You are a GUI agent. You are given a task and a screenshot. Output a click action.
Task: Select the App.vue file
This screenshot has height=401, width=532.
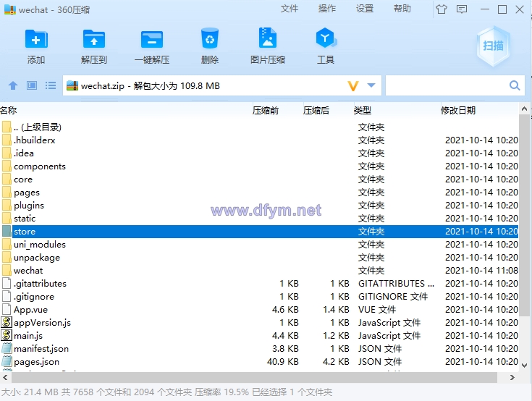[259, 309]
